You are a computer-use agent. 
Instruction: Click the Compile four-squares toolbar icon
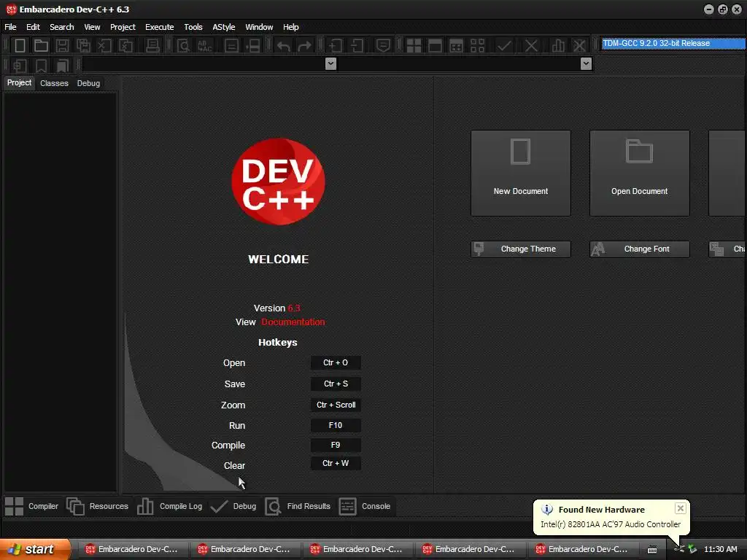pos(414,46)
